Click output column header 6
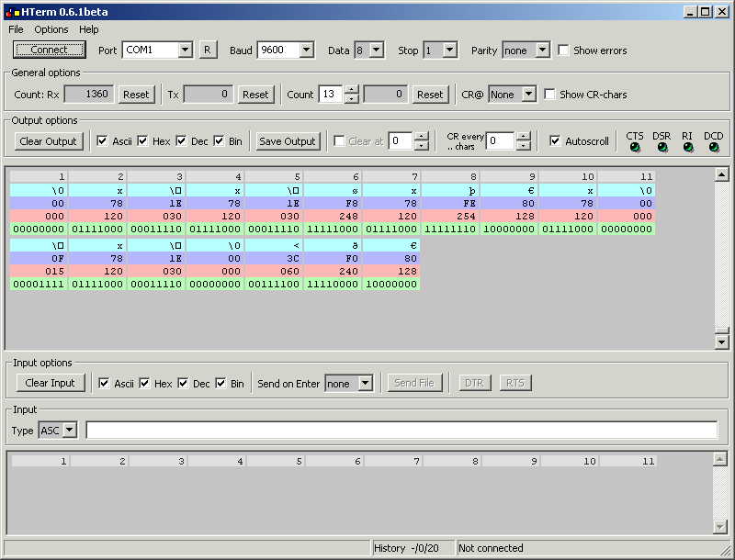 [333, 176]
